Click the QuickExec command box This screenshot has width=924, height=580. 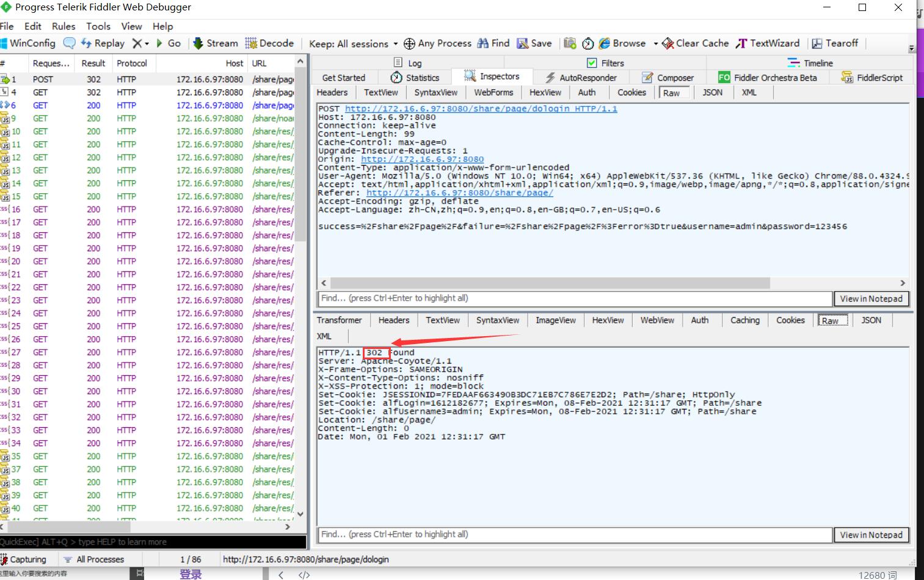[153, 542]
